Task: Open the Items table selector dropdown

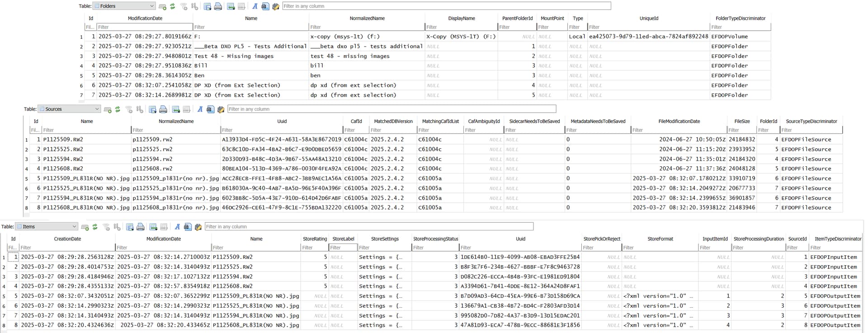Action: (47, 226)
